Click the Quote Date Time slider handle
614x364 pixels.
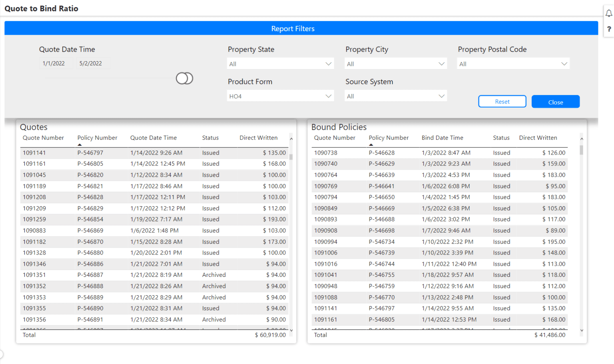(x=184, y=78)
